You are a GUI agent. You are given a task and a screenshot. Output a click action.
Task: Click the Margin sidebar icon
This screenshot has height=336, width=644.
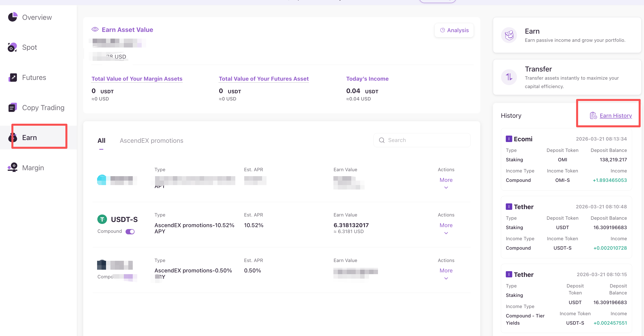coord(12,167)
